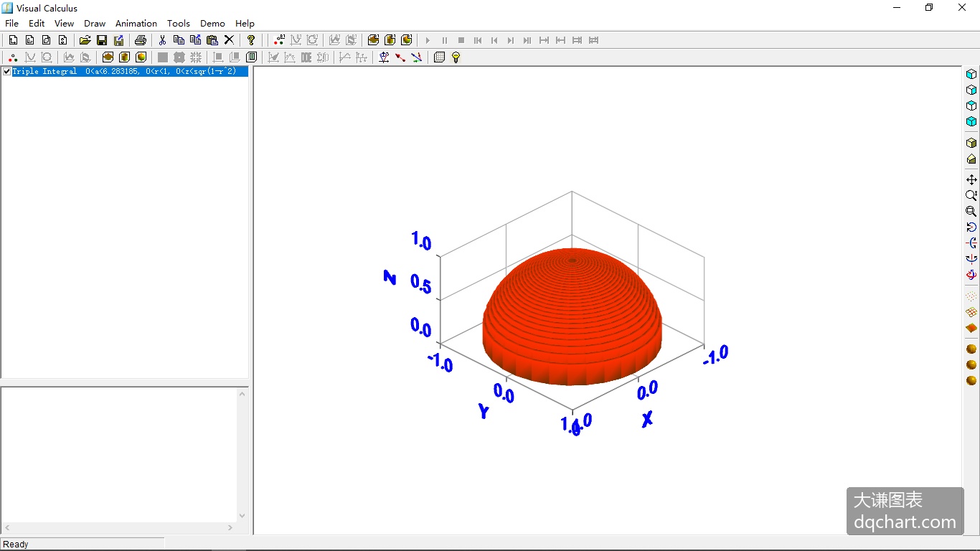Open the Help menu
The image size is (980, 551).
click(x=245, y=23)
